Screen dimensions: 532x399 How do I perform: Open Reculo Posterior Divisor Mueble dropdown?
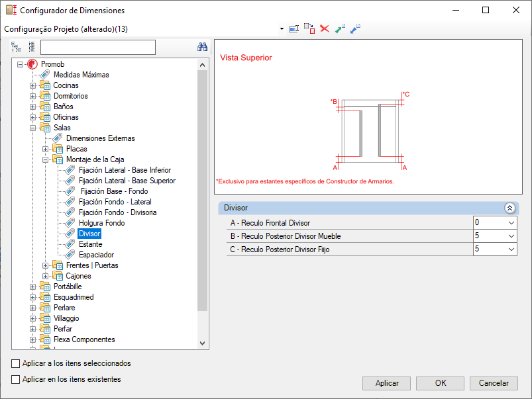(x=511, y=236)
